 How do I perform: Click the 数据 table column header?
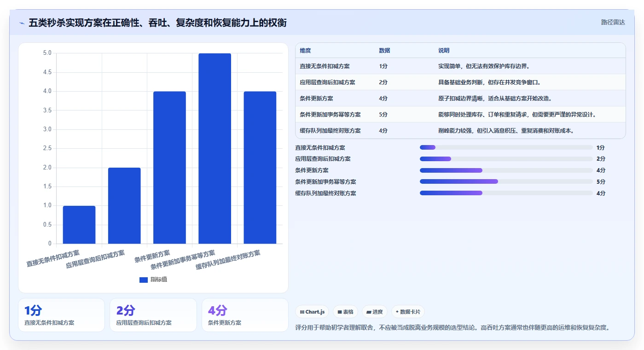pos(384,51)
